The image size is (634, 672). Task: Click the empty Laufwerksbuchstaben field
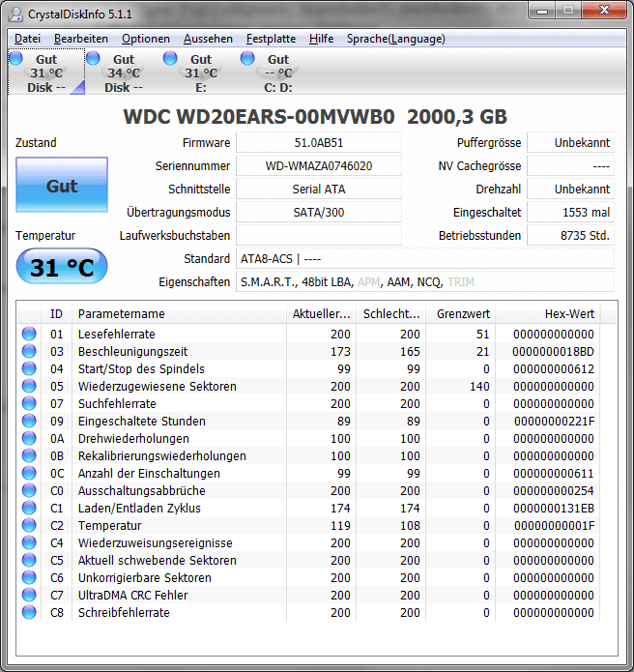319,235
